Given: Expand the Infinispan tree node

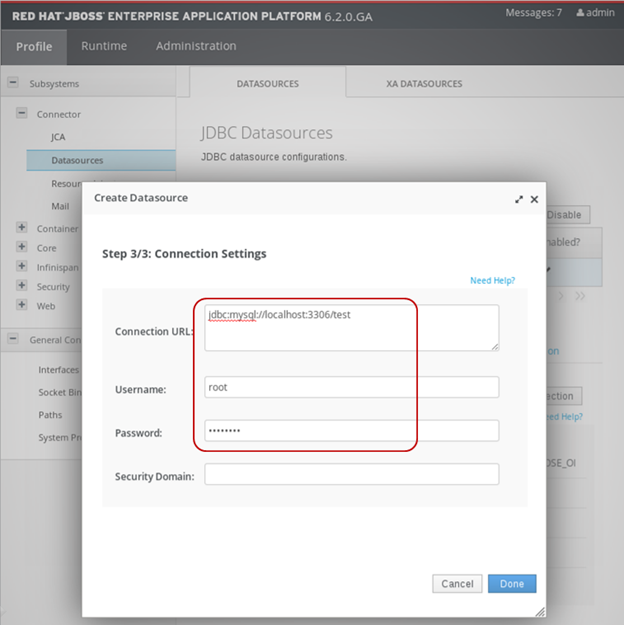Looking at the screenshot, I should click(22, 267).
